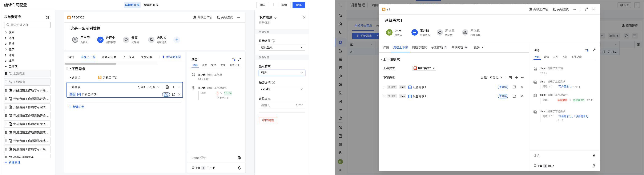Click 新建属性 at the resource library bottom
Image resolution: width=644 pixels, height=175 pixels.
click(x=12, y=163)
